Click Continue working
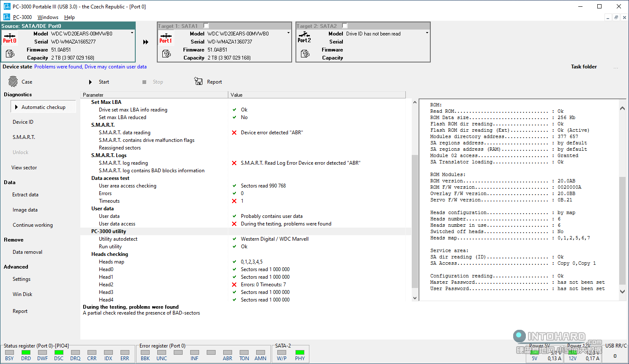Viewport: 629px width, 364px height. [33, 225]
